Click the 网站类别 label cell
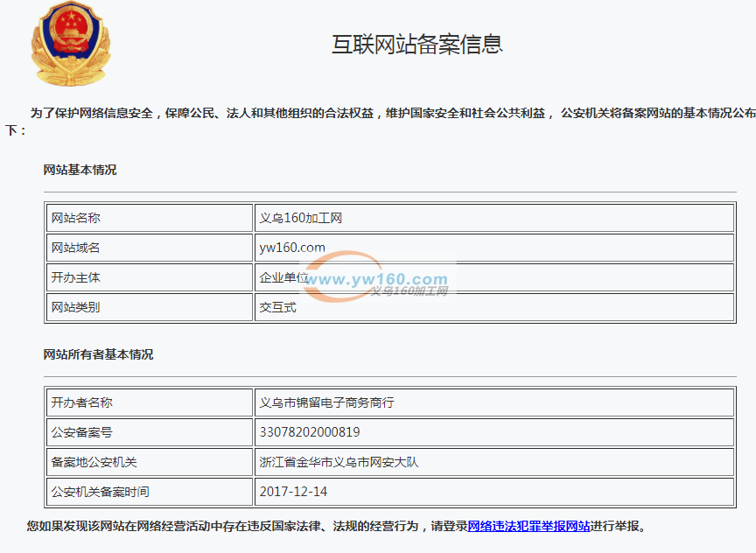756x553 pixels. pos(76,307)
